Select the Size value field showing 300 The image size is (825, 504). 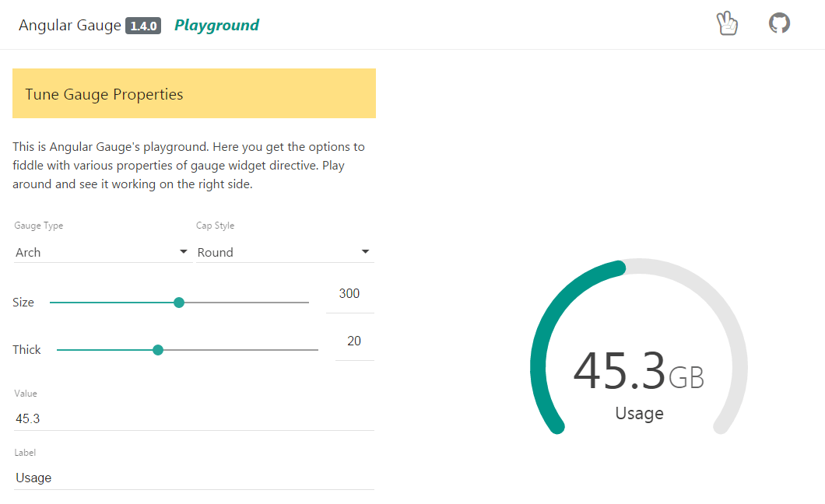pos(349,293)
